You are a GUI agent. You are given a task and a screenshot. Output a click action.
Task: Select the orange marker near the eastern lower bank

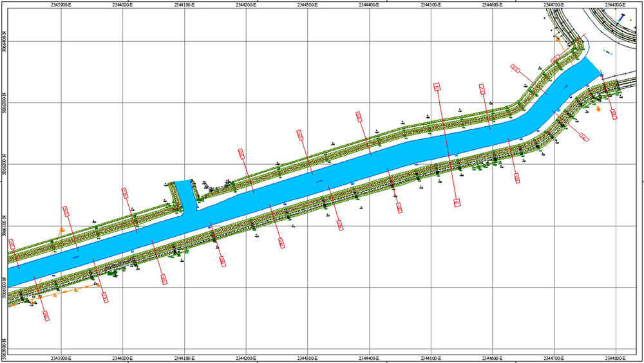598,109
